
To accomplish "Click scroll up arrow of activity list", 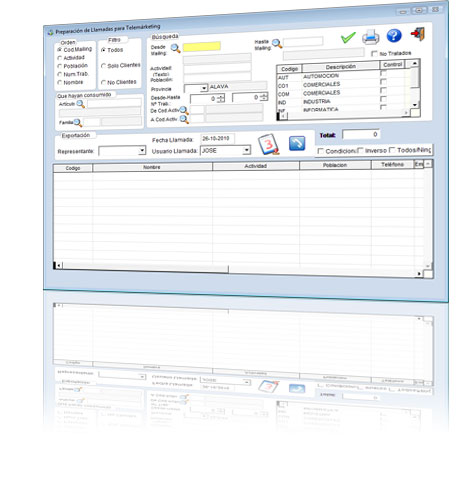I will [x=414, y=63].
